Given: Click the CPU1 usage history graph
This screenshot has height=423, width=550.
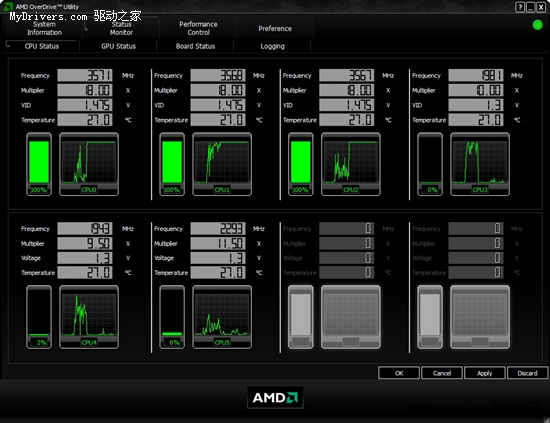Looking at the screenshot, I should 222,164.
